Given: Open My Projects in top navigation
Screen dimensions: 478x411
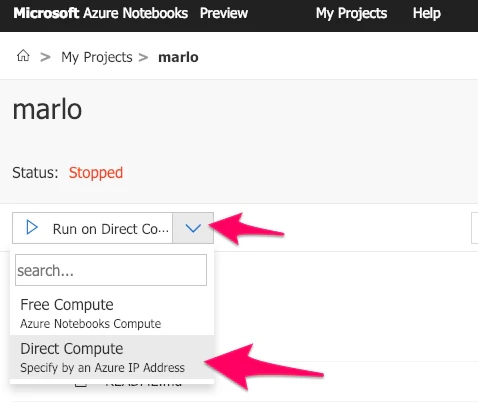Looking at the screenshot, I should (352, 14).
